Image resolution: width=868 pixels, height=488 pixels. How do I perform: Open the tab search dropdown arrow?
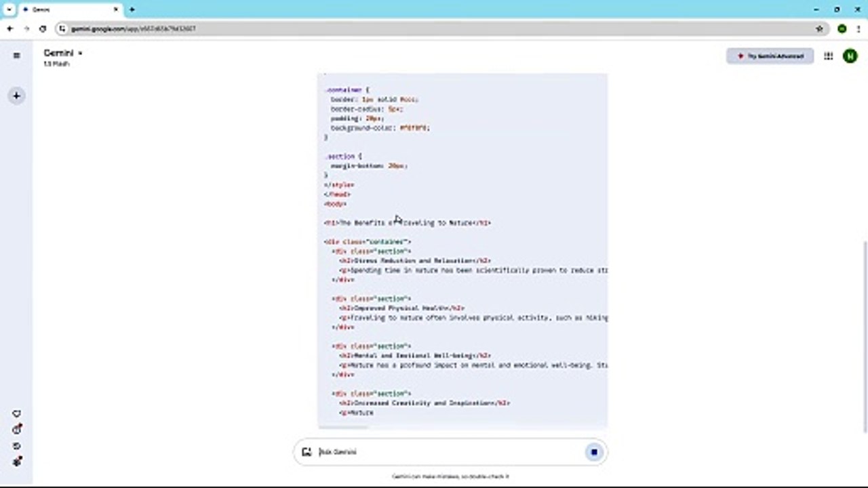tap(9, 9)
